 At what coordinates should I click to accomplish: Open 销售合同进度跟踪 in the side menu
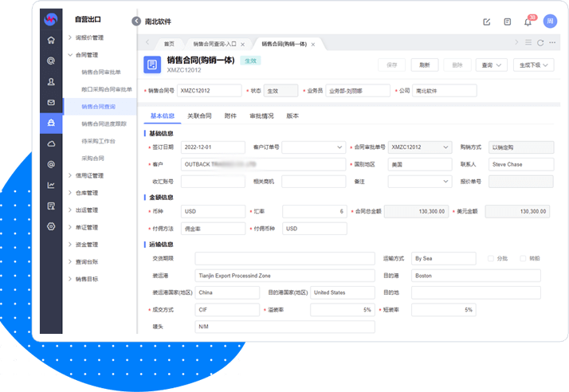pos(104,123)
